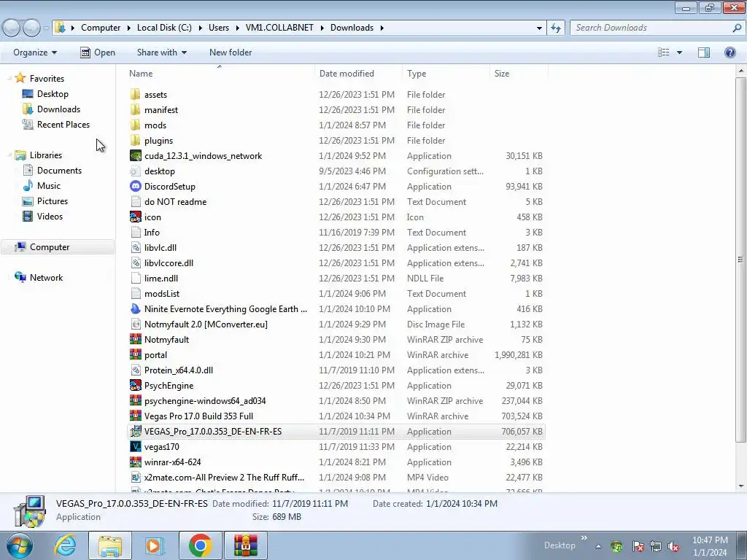The width and height of the screenshot is (747, 560).
Task: Open the Help question mark icon
Action: point(729,52)
